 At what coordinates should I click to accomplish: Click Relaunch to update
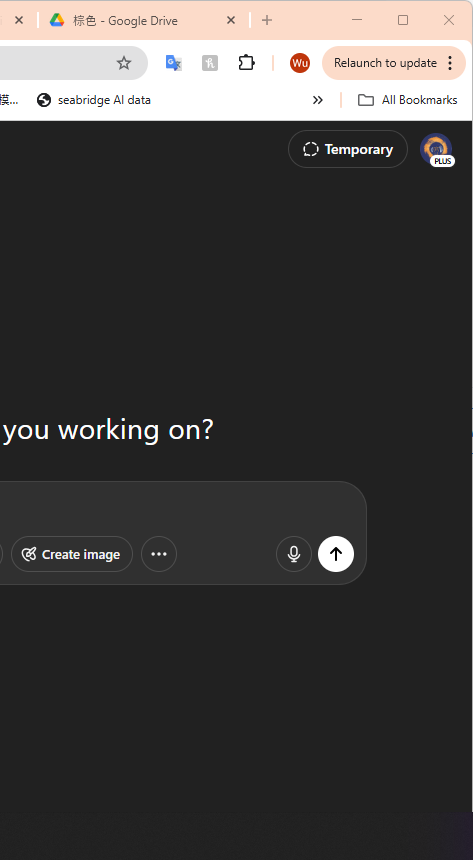click(385, 63)
